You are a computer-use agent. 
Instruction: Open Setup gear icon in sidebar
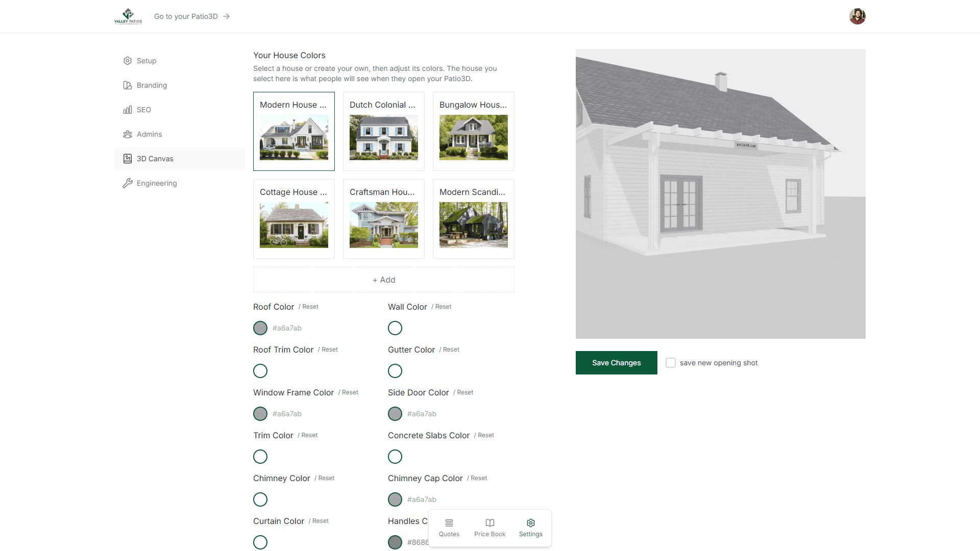tap(128, 61)
